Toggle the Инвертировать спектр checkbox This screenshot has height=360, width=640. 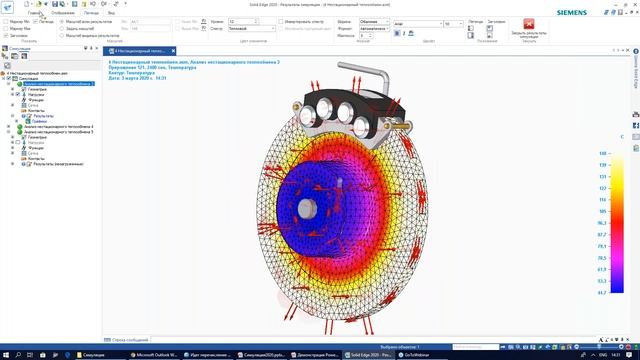click(x=281, y=22)
